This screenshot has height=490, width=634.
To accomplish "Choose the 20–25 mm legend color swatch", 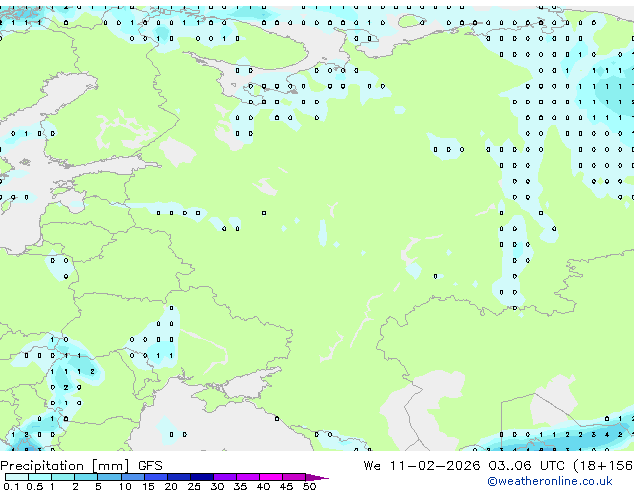I will coord(179,477).
